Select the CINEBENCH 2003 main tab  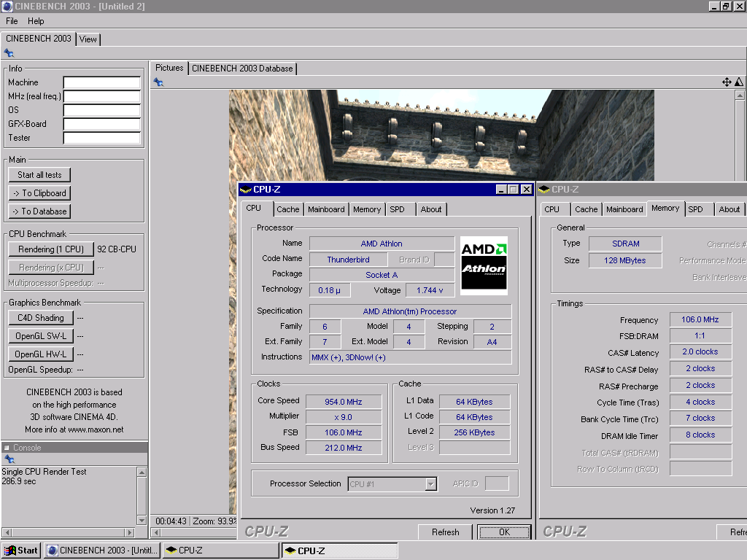click(x=39, y=39)
